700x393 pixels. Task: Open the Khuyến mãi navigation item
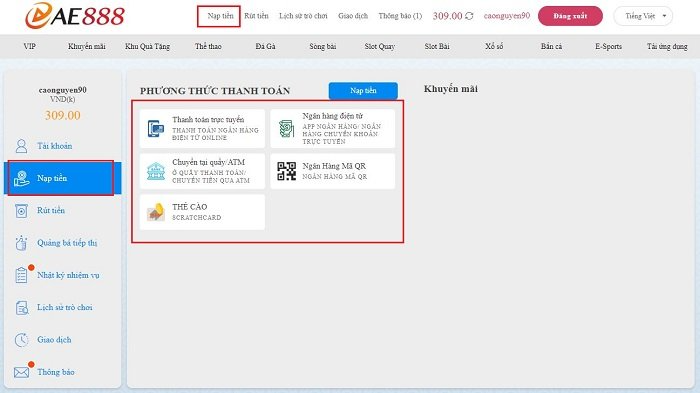(x=87, y=46)
